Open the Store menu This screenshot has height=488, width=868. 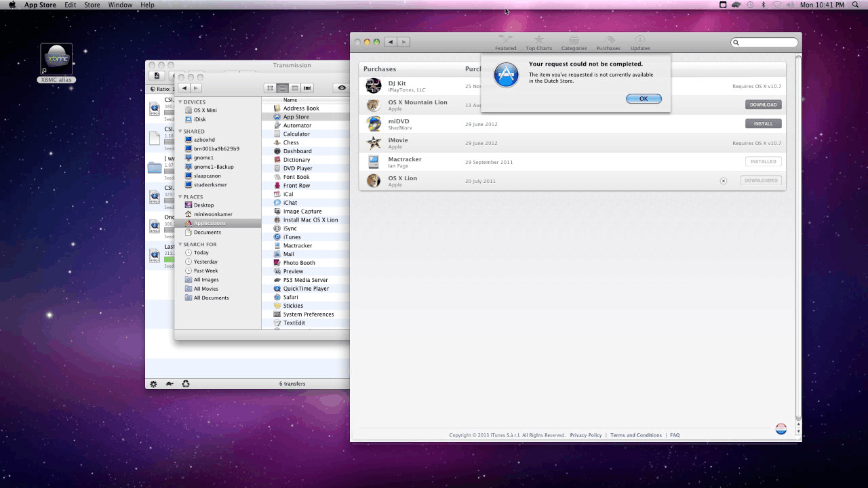pyautogui.click(x=92, y=5)
